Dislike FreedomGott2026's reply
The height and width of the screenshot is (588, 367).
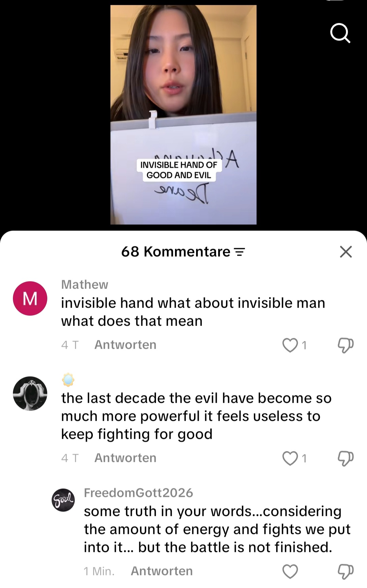click(x=346, y=572)
